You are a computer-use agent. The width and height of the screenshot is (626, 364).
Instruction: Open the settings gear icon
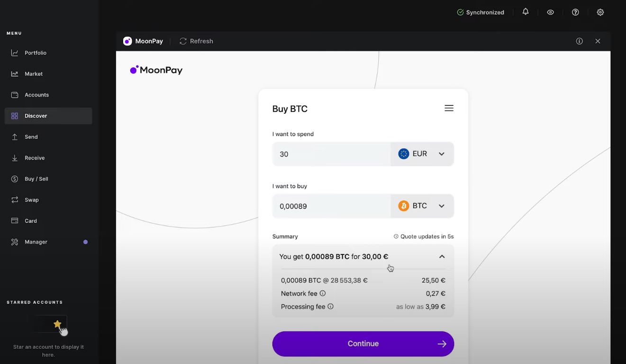(x=600, y=12)
